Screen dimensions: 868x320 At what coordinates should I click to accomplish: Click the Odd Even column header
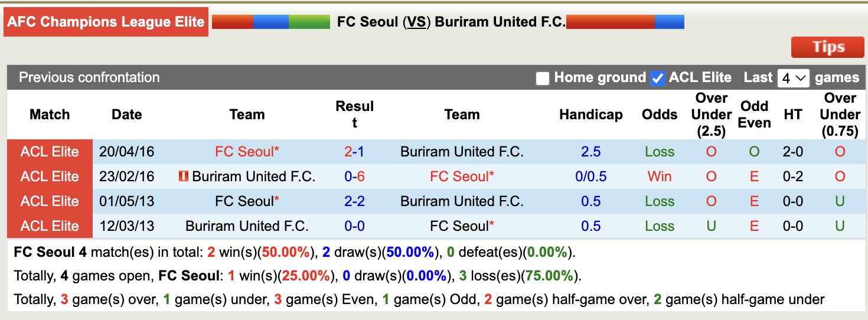(x=754, y=115)
